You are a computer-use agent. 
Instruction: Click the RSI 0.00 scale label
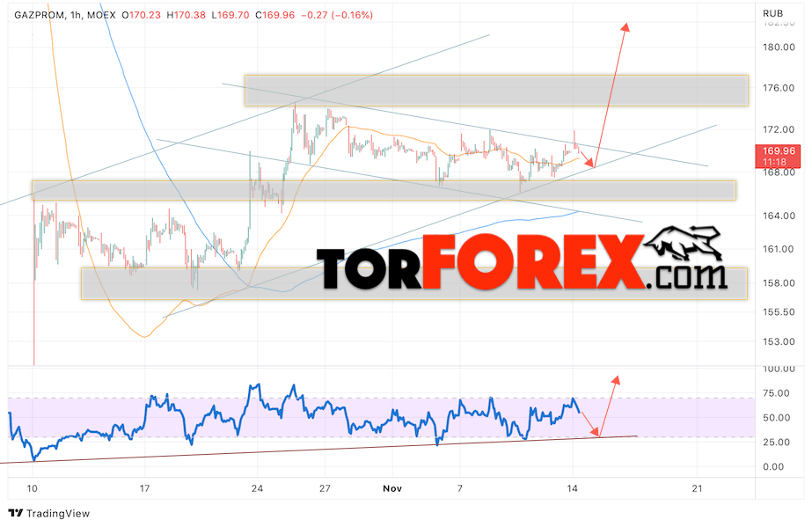[x=773, y=467]
